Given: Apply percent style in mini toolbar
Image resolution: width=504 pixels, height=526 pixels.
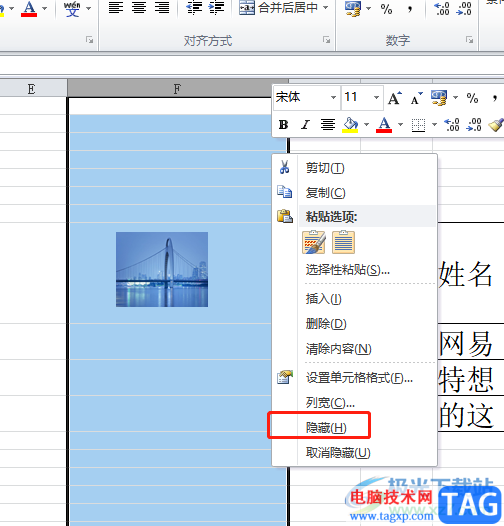Looking at the screenshot, I should coord(472,98).
